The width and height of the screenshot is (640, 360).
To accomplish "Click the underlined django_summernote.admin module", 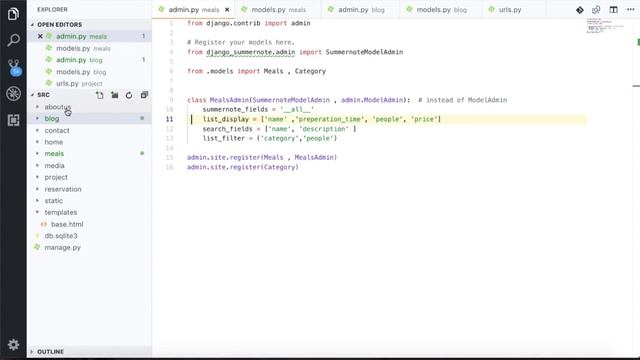I will click(250, 52).
